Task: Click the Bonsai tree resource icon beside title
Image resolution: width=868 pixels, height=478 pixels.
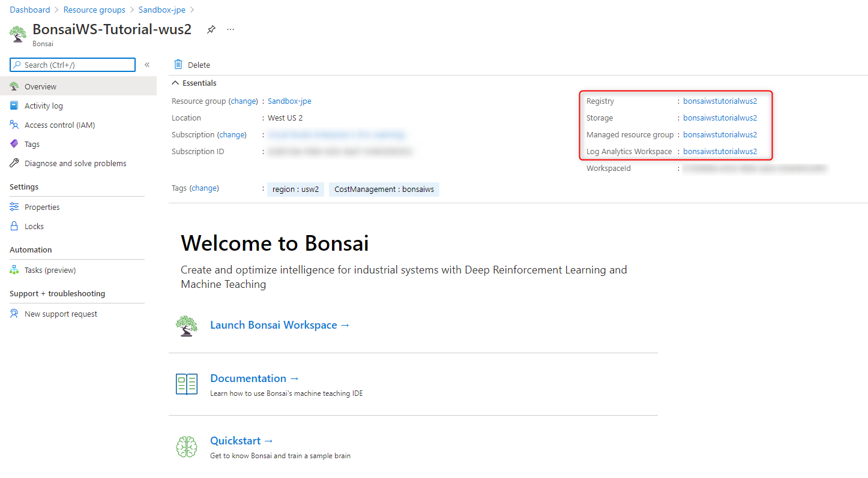Action: 18,34
